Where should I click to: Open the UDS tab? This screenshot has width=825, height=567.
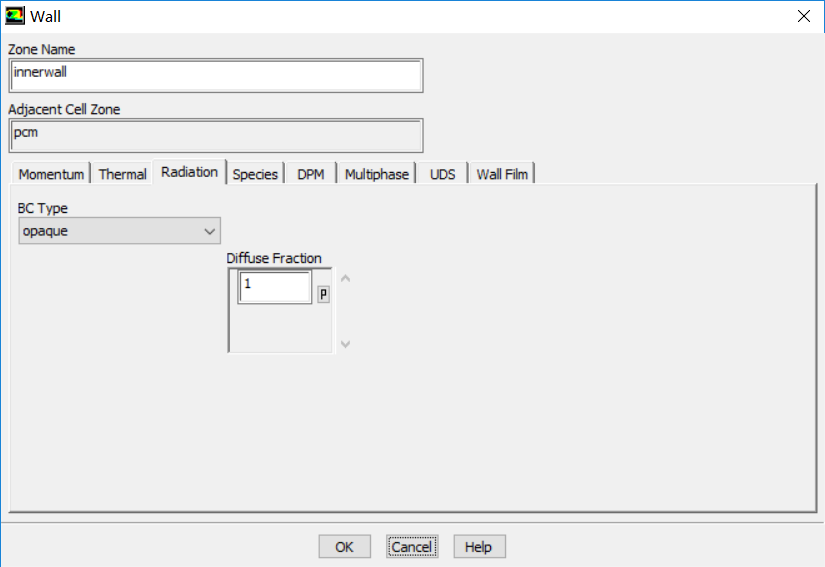point(442,174)
